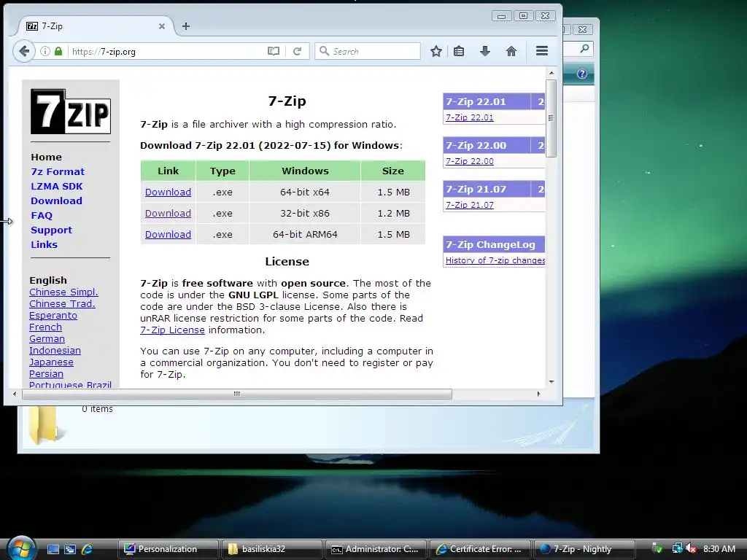The width and height of the screenshot is (747, 560).
Task: Switch language to Esperanto
Action: [53, 315]
